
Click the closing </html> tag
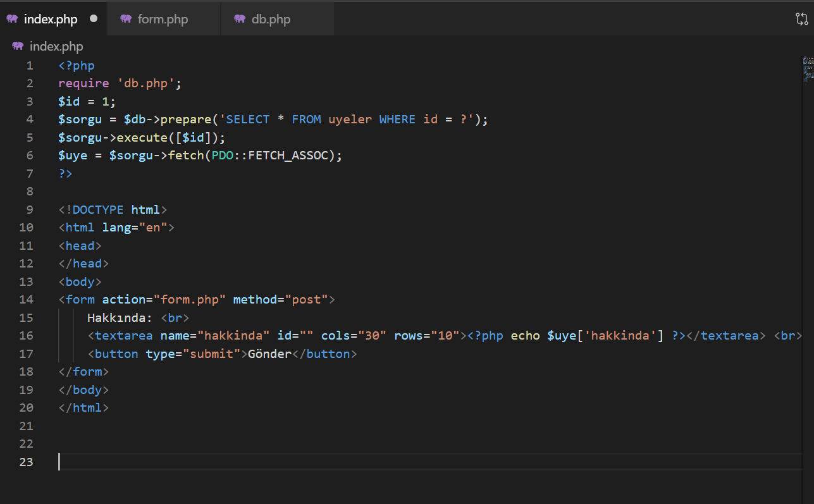click(x=83, y=408)
